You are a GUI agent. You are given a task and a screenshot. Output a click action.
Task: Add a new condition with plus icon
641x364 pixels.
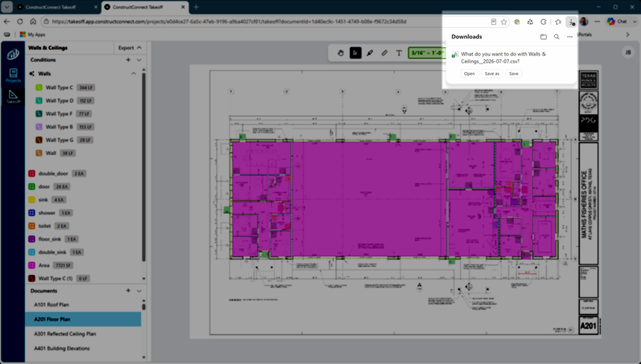pyautogui.click(x=128, y=60)
